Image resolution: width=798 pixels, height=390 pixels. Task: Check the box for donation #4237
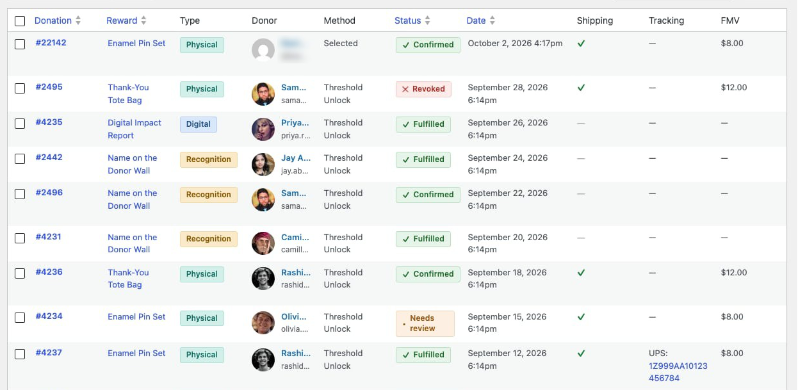[20, 354]
